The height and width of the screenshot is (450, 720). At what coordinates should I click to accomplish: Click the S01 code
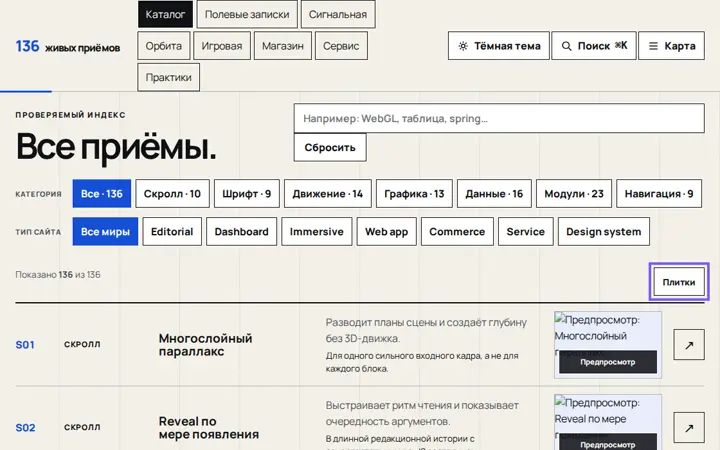click(x=25, y=345)
